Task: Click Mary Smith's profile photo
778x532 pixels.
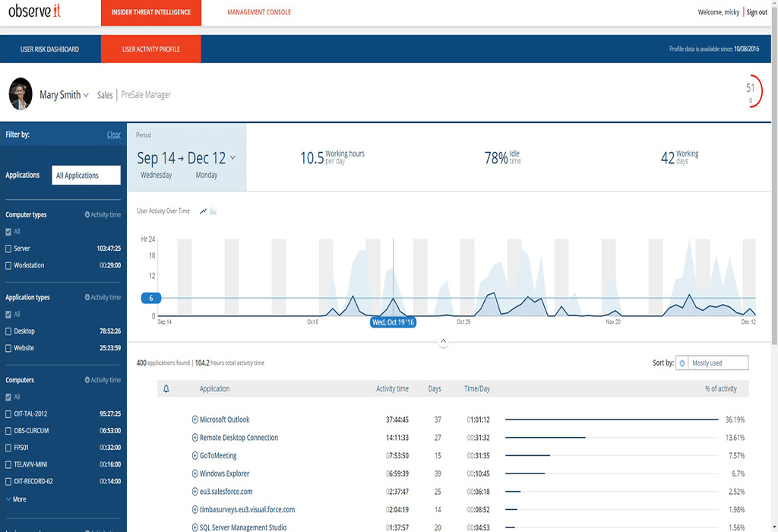Action: [21, 94]
